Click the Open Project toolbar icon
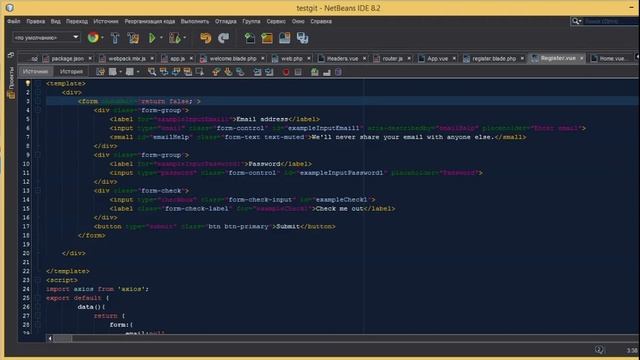The height and width of the screenshot is (360, 640). point(284,38)
